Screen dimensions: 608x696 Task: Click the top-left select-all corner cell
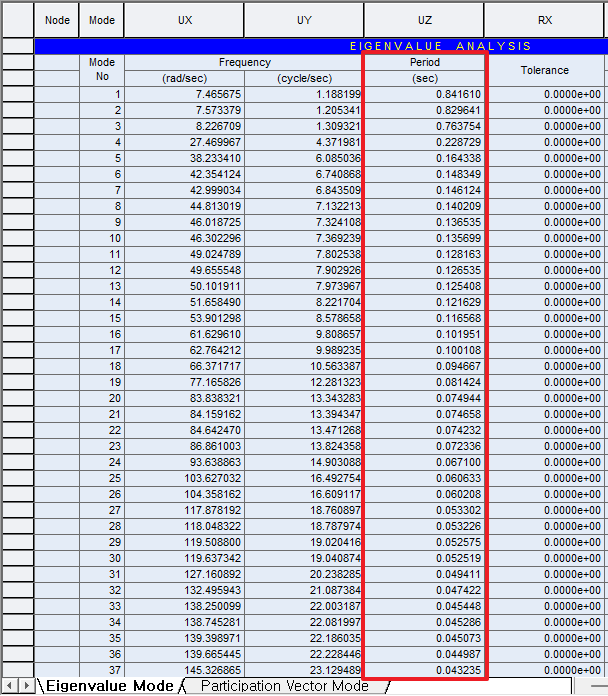(x=17, y=19)
